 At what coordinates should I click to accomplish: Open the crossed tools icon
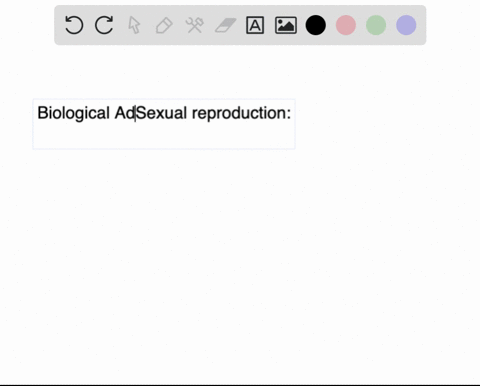coord(195,25)
